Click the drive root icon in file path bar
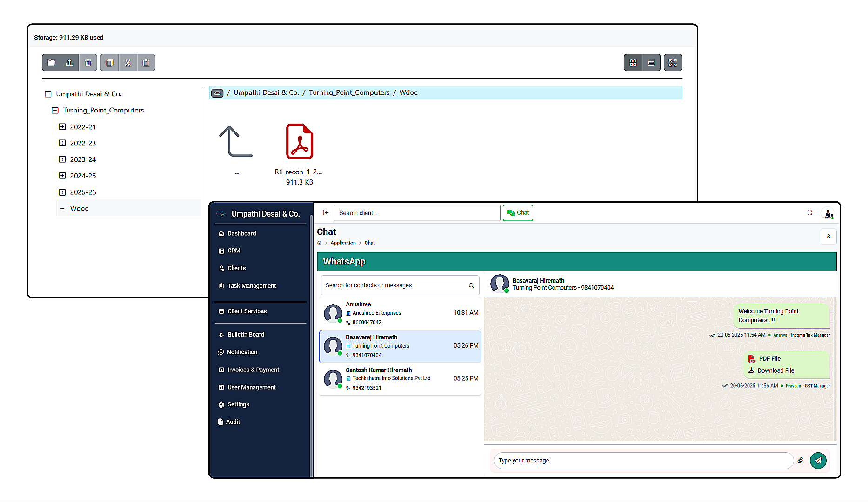The height and width of the screenshot is (502, 868). [217, 93]
